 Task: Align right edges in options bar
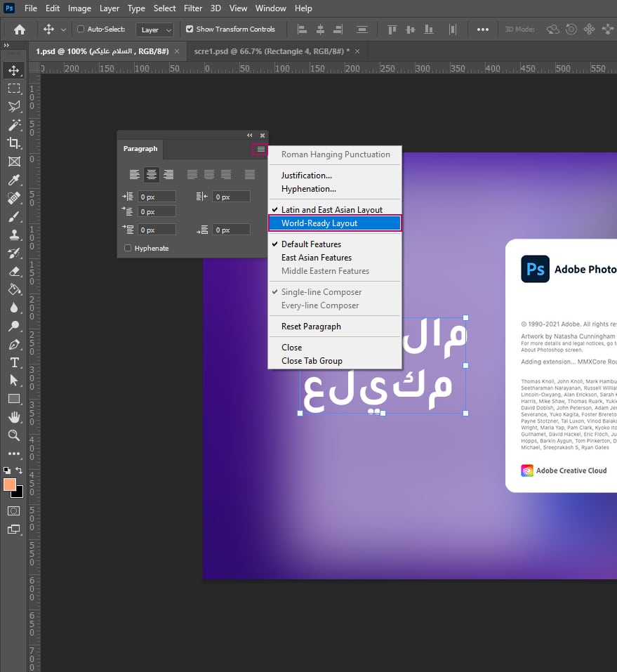pyautogui.click(x=338, y=29)
